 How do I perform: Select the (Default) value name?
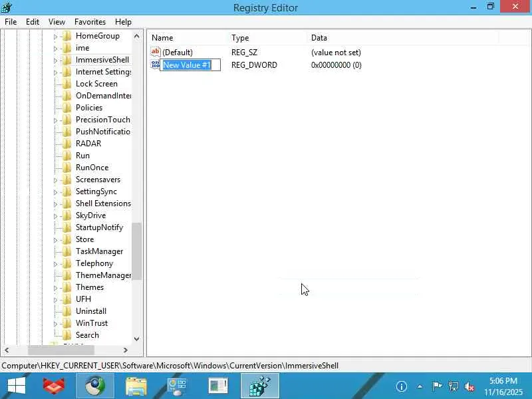pos(178,53)
